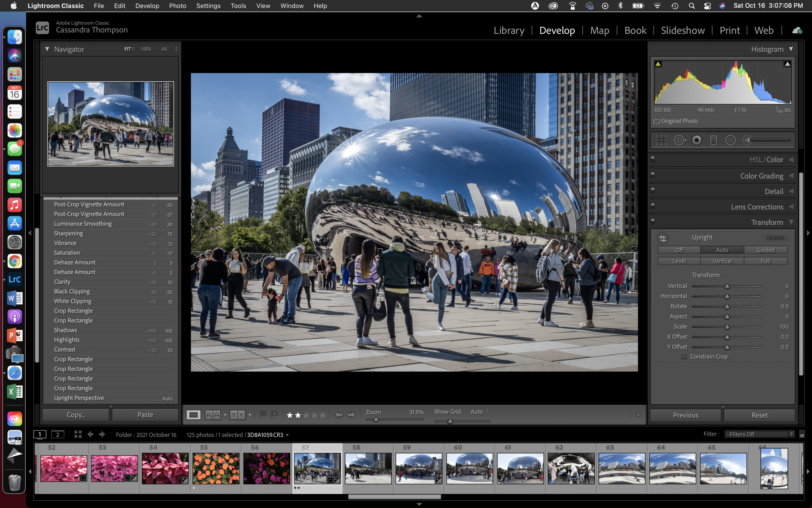
Task: Switch to the Print module
Action: coord(730,30)
